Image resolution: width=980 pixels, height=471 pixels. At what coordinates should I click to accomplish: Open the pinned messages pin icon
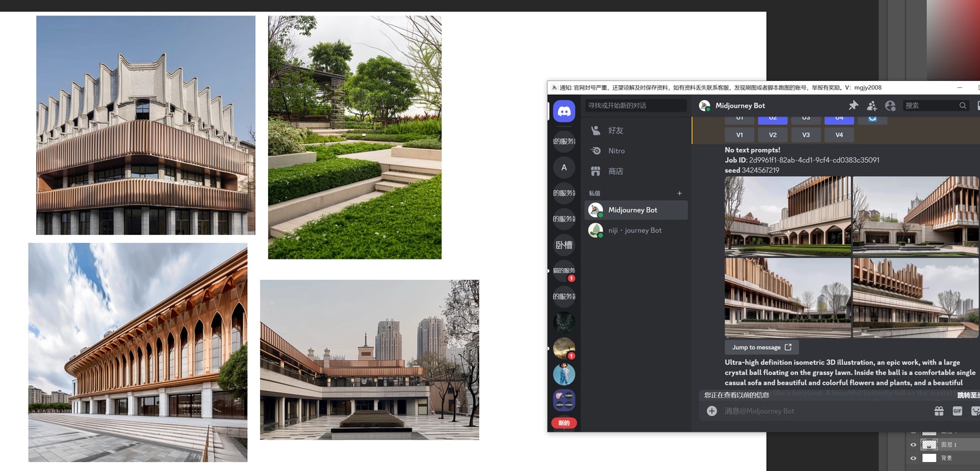tap(853, 105)
